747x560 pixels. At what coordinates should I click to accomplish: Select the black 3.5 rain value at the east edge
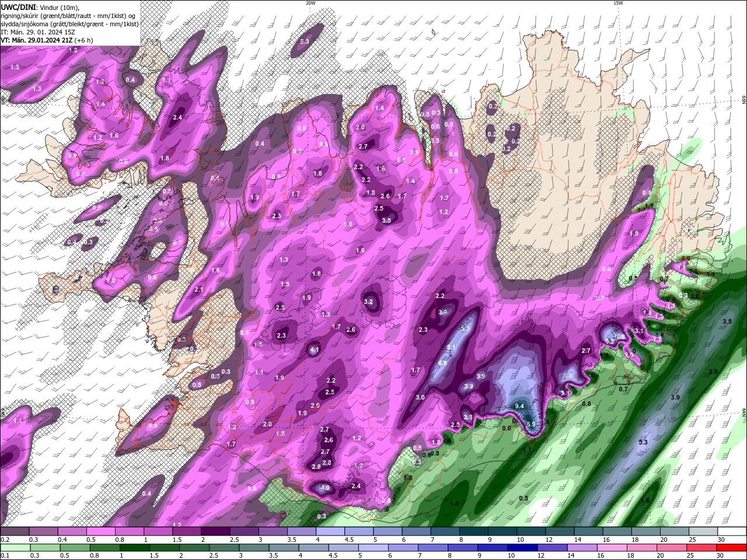[727, 322]
